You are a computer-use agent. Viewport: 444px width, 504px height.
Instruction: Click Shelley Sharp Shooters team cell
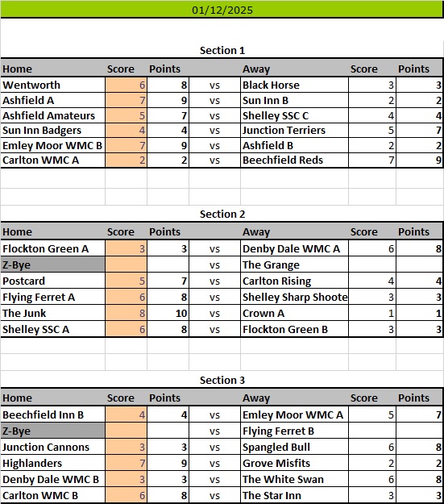click(294, 297)
